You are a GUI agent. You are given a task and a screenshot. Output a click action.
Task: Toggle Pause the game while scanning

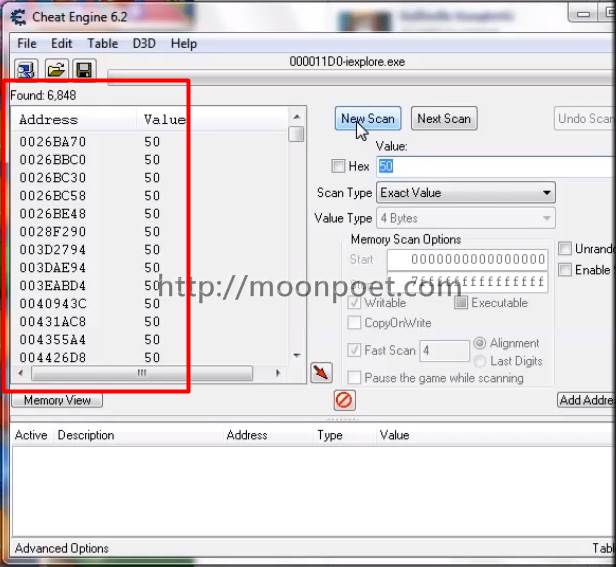(x=354, y=377)
